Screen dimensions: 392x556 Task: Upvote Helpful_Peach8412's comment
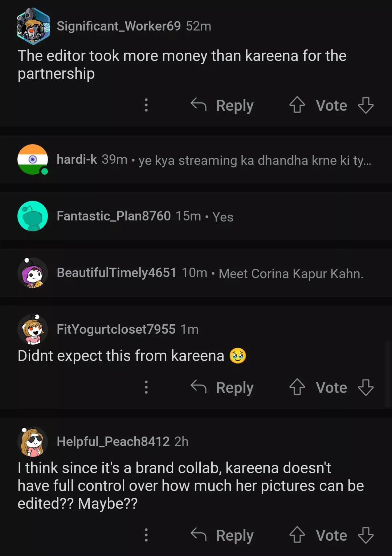297,535
